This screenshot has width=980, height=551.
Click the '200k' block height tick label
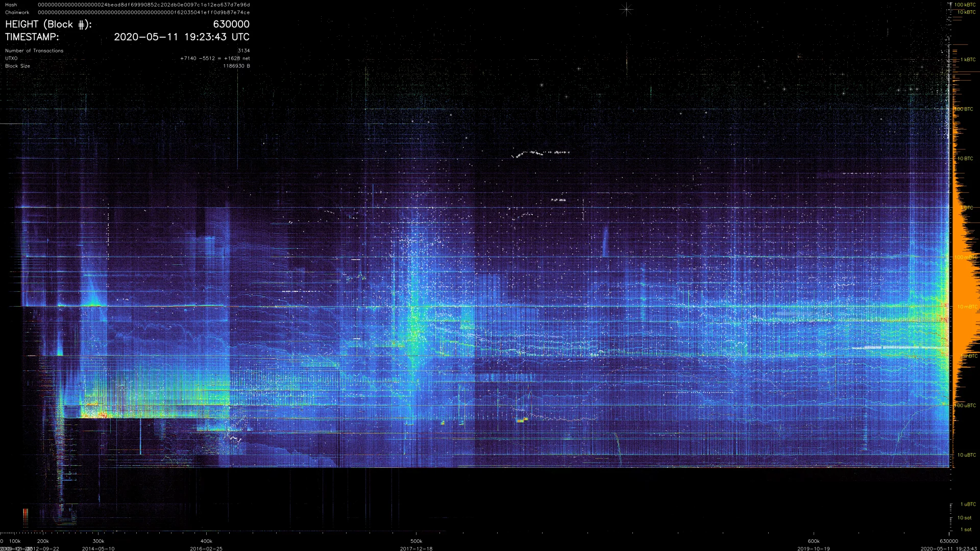pos(43,541)
